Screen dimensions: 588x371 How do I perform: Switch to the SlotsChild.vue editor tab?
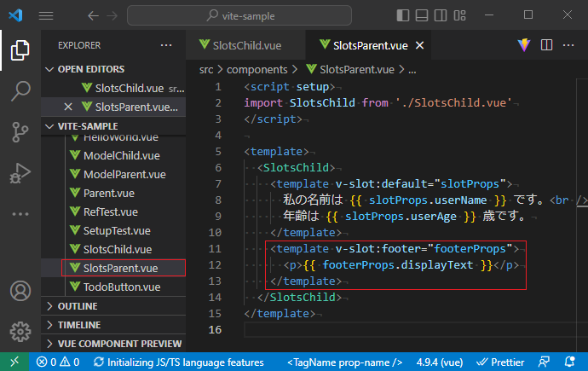(246, 45)
